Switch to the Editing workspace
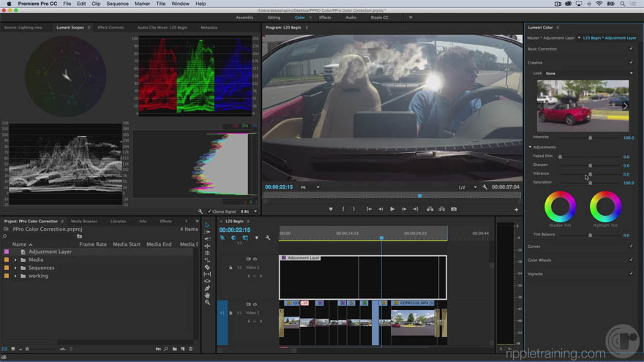This screenshot has width=644, height=362. click(274, 18)
